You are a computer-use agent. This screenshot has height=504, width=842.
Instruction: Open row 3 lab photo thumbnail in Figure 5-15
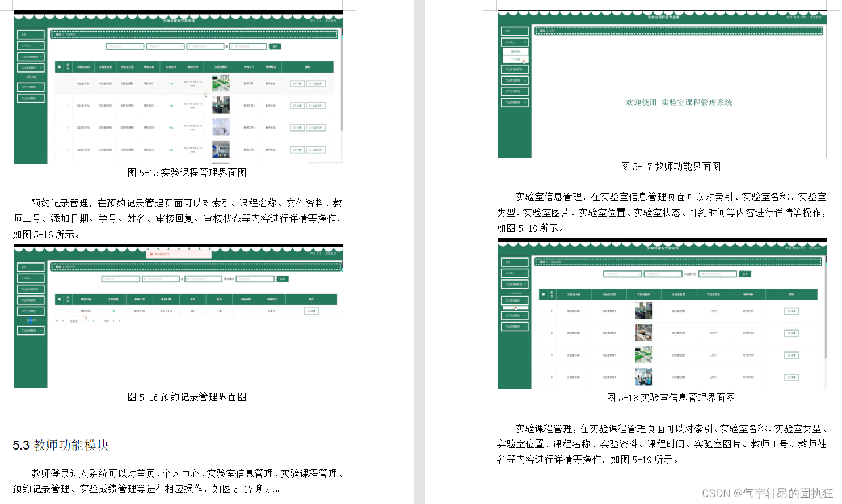221,127
